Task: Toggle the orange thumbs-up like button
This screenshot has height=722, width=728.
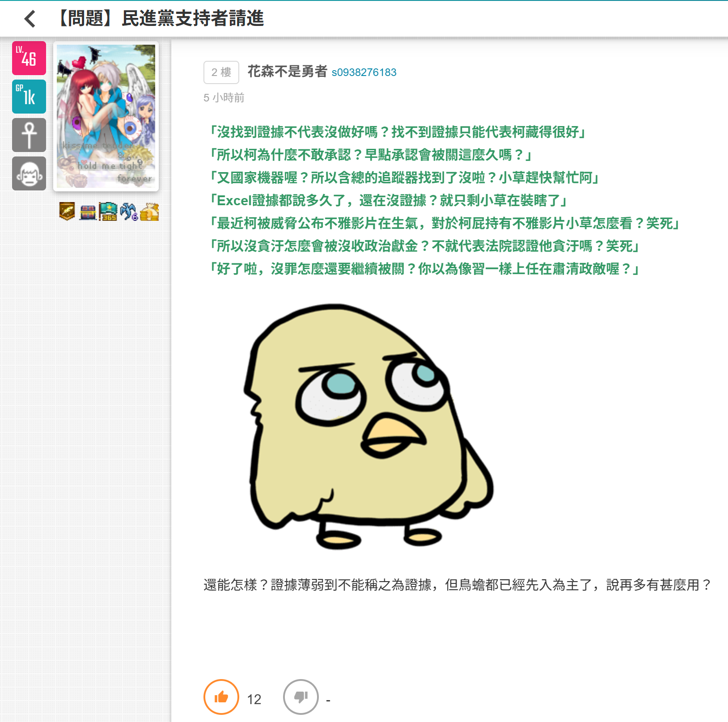Action: click(x=221, y=697)
